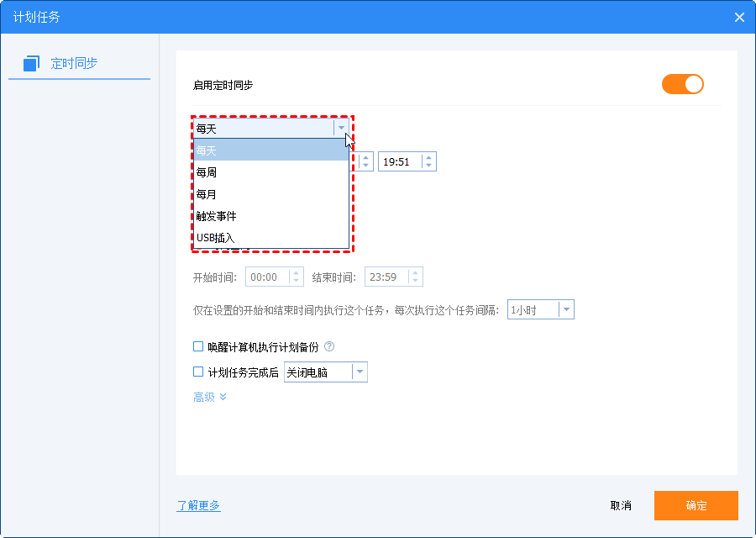Enable 唤醒计算机执行计划备份 checkbox
This screenshot has width=756, height=538.
point(198,346)
